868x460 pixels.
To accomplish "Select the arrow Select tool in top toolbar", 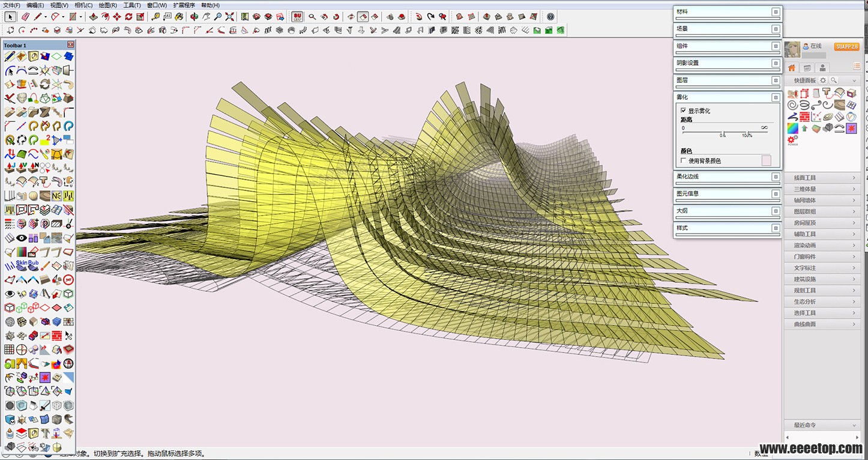I will pos(10,17).
